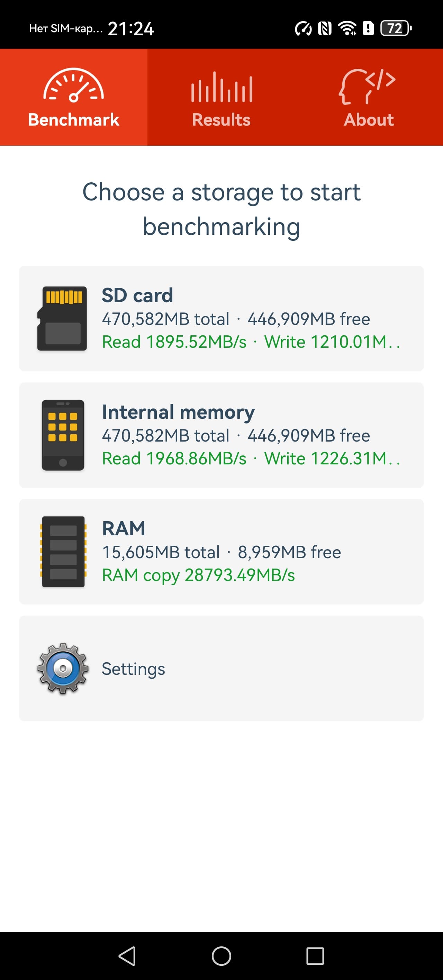Open the recent apps square button

coord(315,956)
